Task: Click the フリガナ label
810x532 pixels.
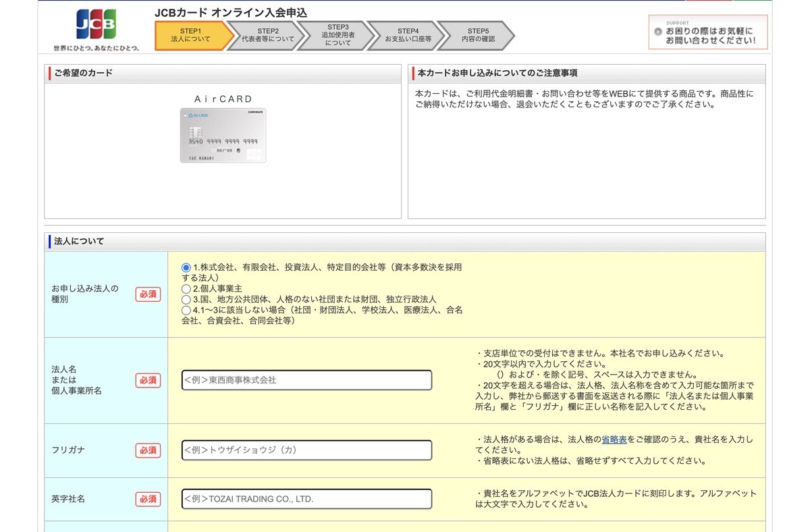Action: click(68, 450)
